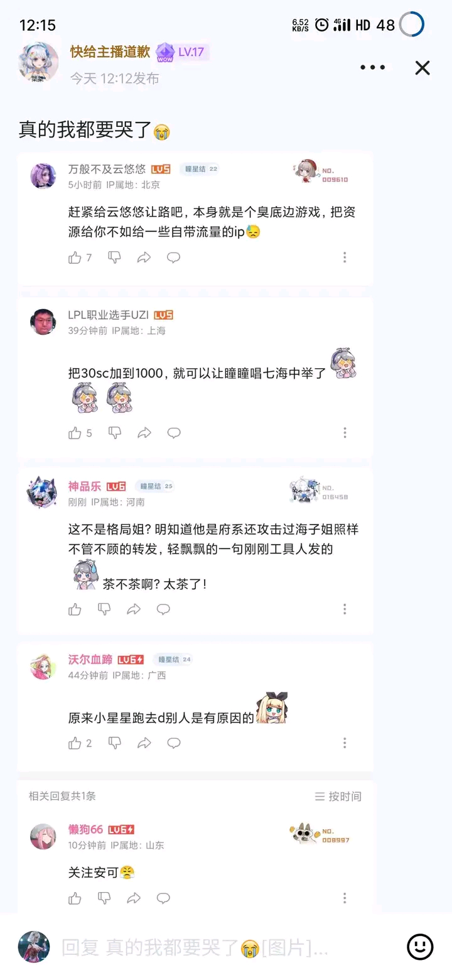Image resolution: width=452 pixels, height=980 pixels.
Task: Open the three-dot menu at top of post
Action: pos(372,67)
